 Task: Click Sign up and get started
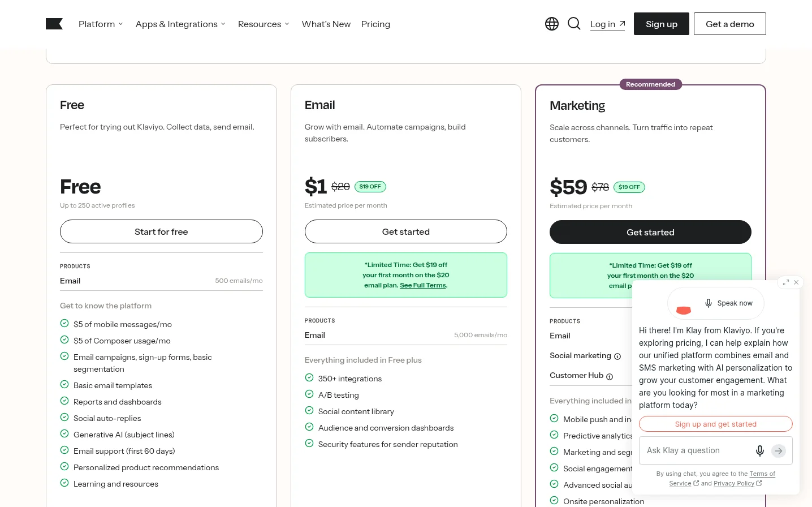coord(716,424)
